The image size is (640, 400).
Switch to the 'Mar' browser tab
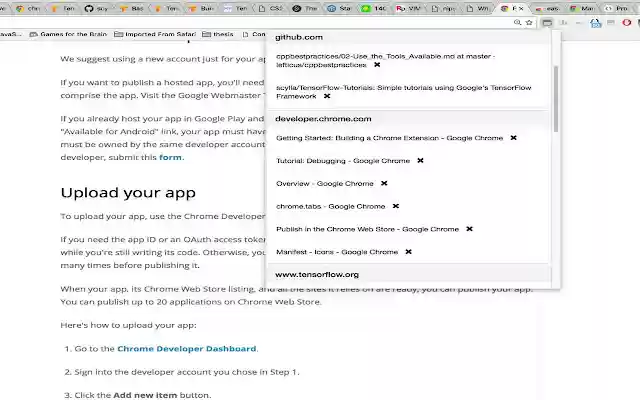point(583,8)
